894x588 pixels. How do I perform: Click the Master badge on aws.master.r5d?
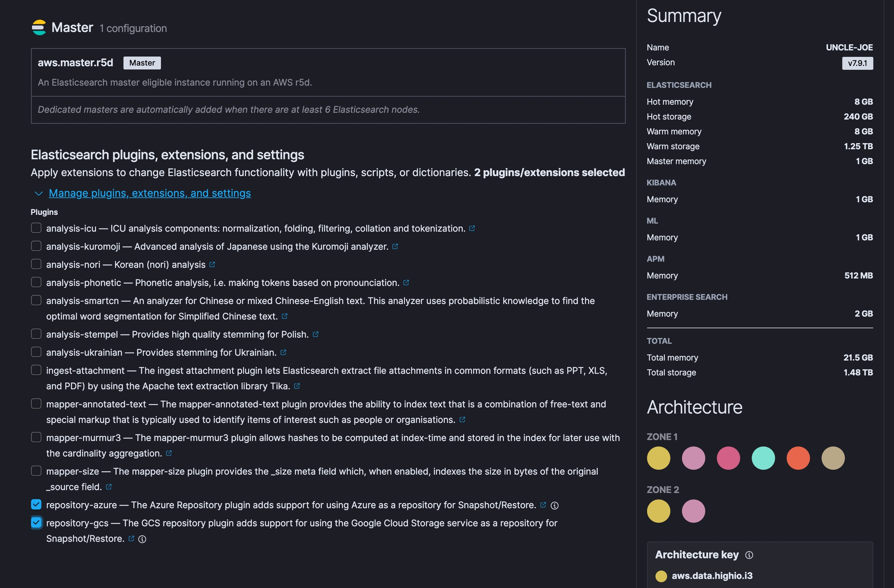(142, 63)
